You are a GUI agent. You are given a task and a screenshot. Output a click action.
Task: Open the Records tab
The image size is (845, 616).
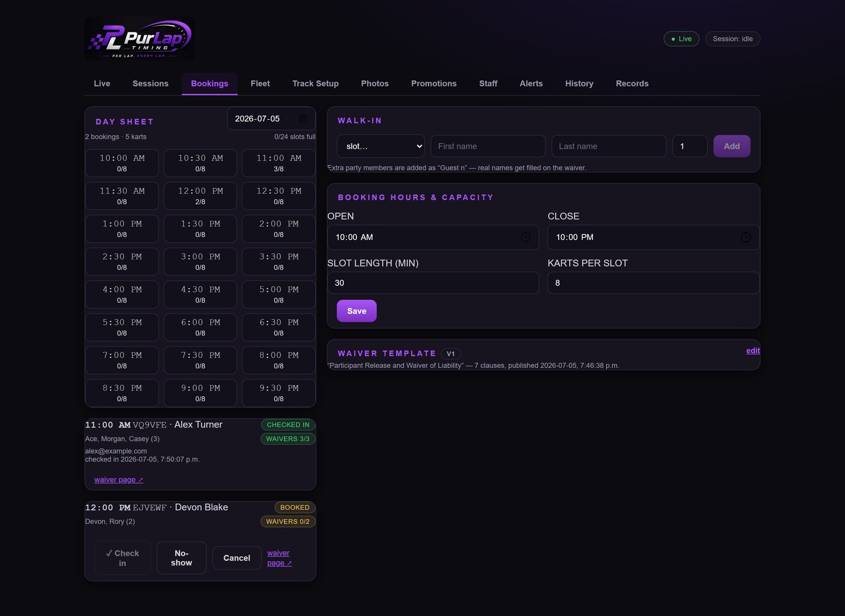coord(632,83)
